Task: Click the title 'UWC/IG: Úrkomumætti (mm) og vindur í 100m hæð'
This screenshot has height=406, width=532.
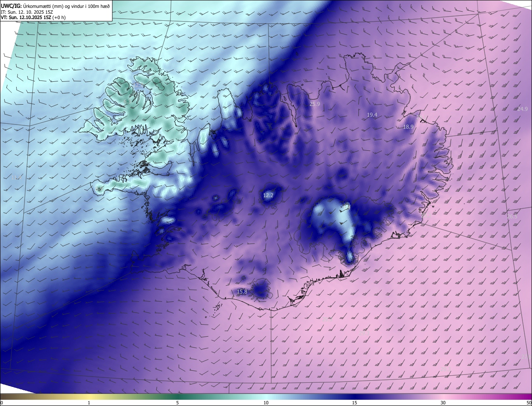Action: 55,5
